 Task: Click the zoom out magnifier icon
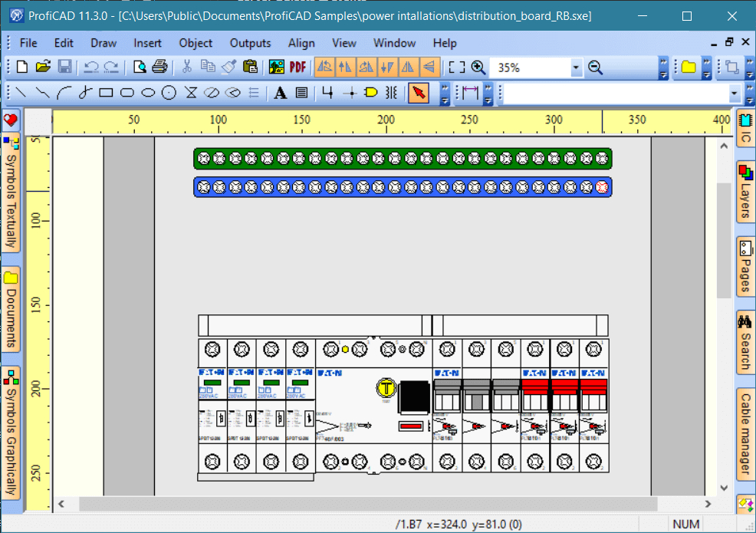(x=596, y=67)
